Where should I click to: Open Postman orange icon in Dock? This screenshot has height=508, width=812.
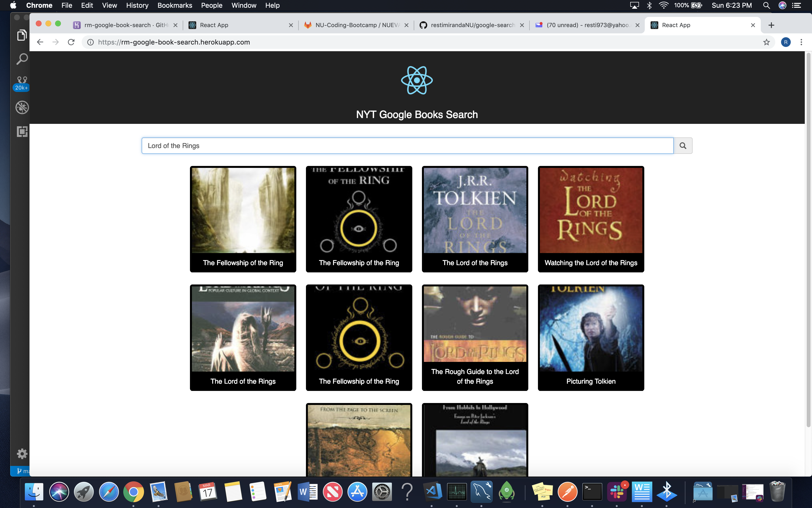point(567,492)
